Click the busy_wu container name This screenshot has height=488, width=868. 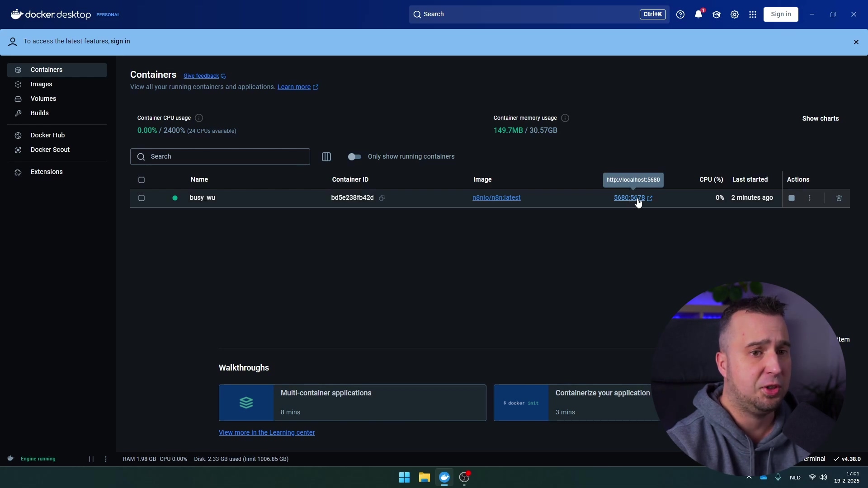tap(203, 198)
